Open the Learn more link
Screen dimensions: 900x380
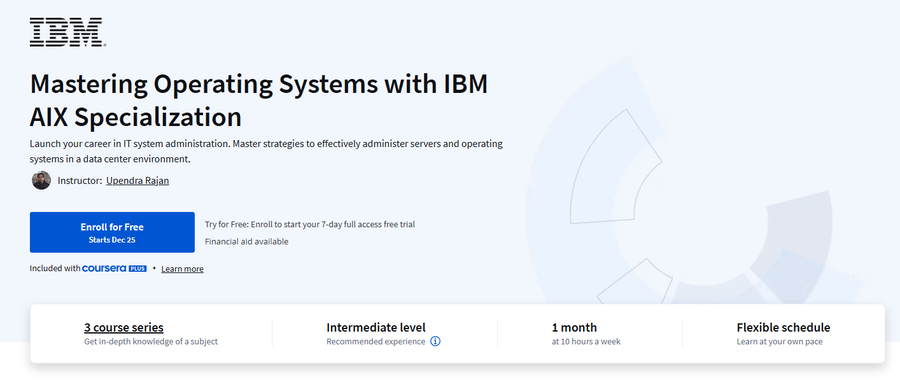pos(182,269)
